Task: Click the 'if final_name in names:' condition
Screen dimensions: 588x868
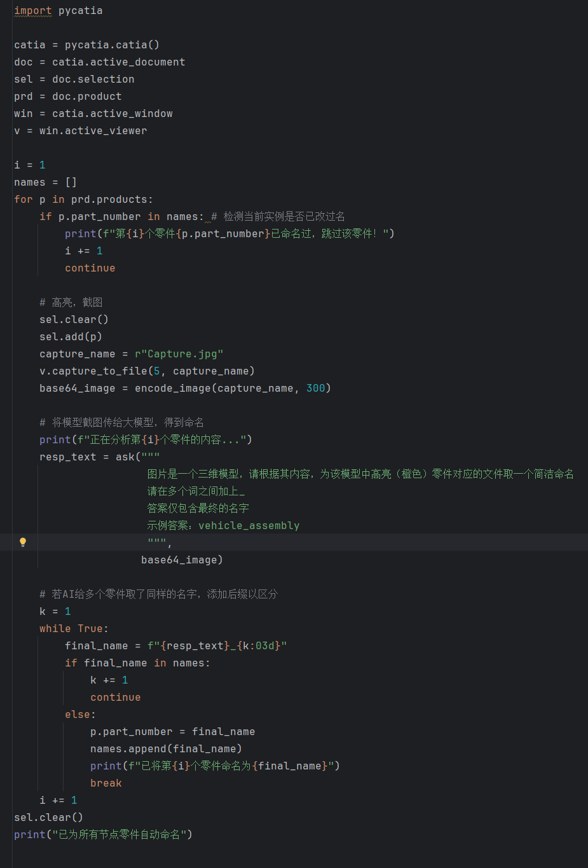Action: pyautogui.click(x=137, y=663)
